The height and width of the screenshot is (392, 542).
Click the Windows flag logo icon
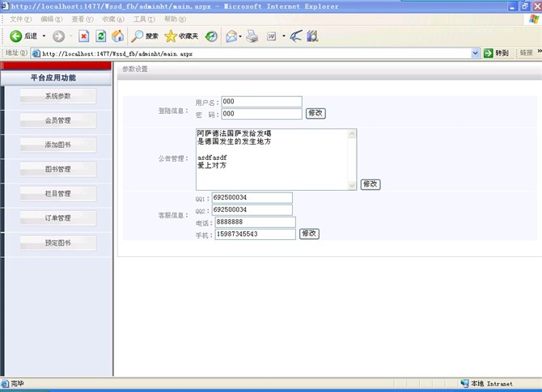534,19
